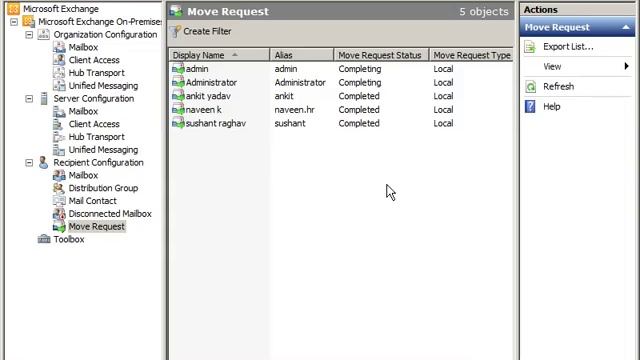Select the Administrator display name

click(211, 82)
